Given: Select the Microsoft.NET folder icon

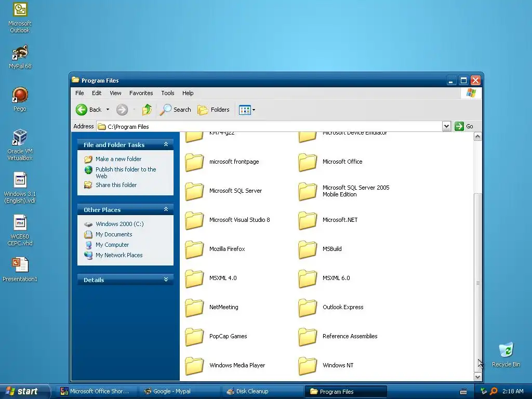Looking at the screenshot, I should (x=308, y=220).
